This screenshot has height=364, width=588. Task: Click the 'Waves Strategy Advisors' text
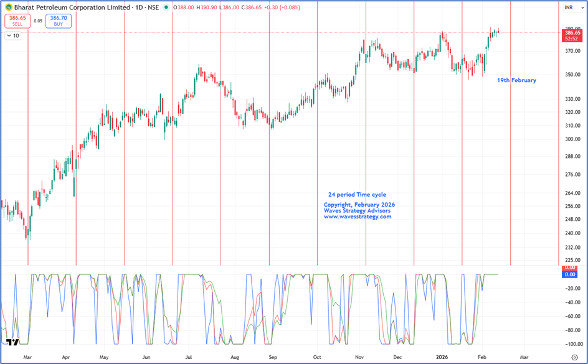[x=357, y=210]
